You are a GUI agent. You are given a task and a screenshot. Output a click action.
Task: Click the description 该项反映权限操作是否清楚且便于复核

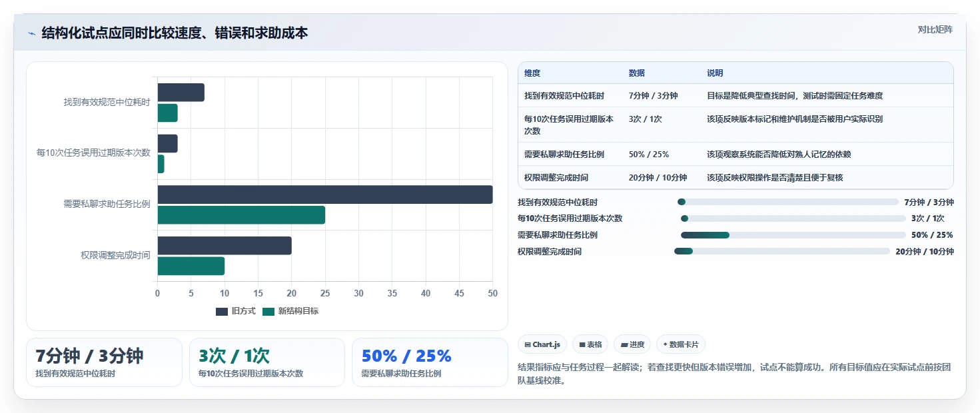click(775, 178)
